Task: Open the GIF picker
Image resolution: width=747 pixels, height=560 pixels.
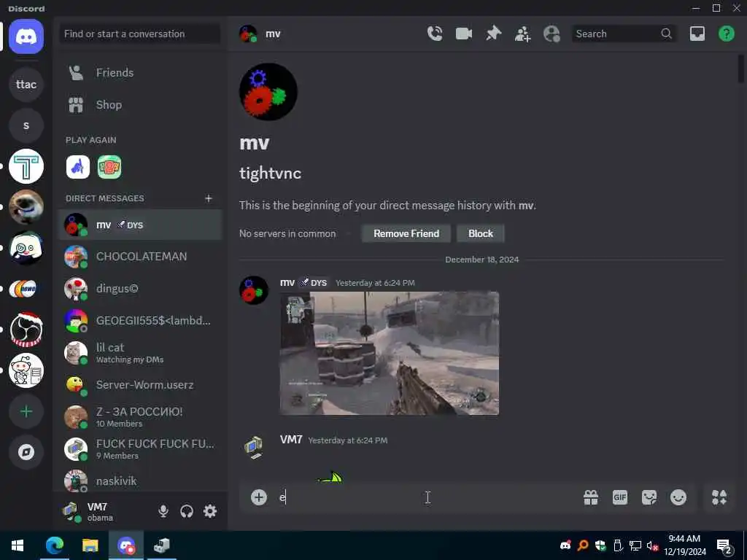Action: [x=620, y=497]
